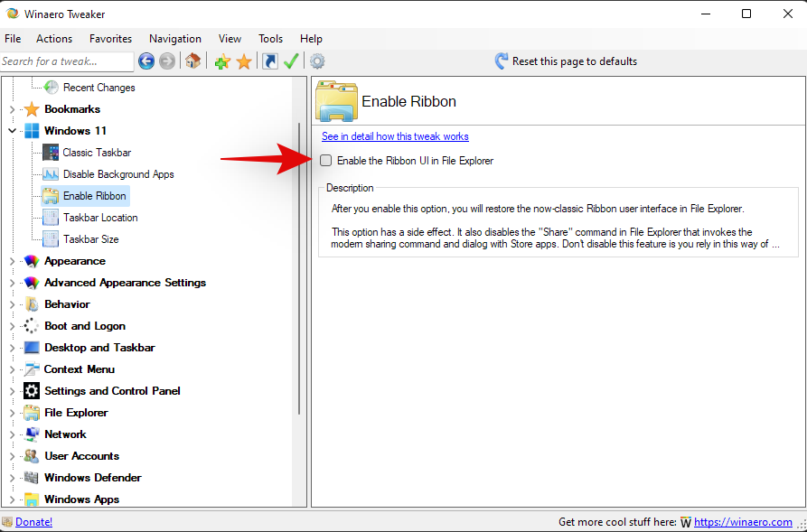Open settings via gear toolbar icon

tap(317, 61)
